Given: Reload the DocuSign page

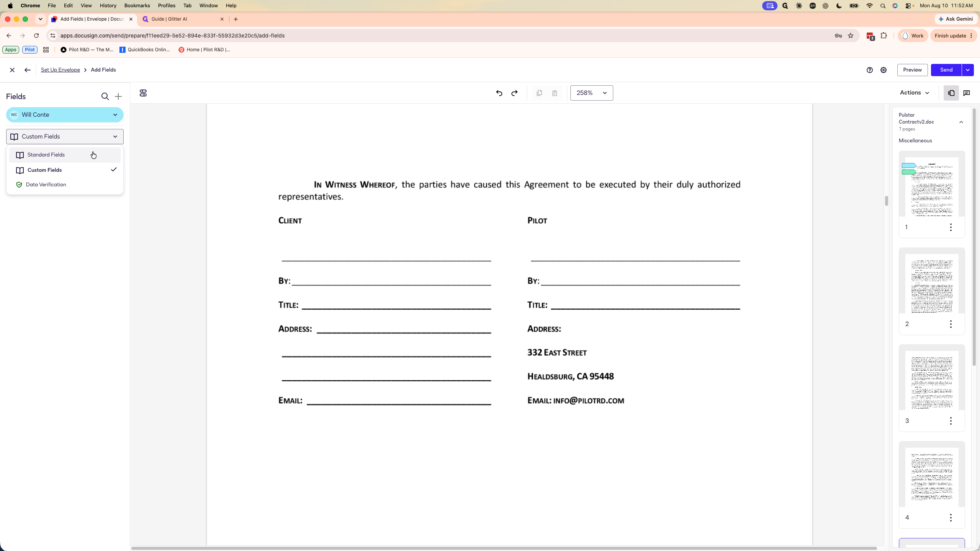Looking at the screenshot, I should tap(36, 36).
